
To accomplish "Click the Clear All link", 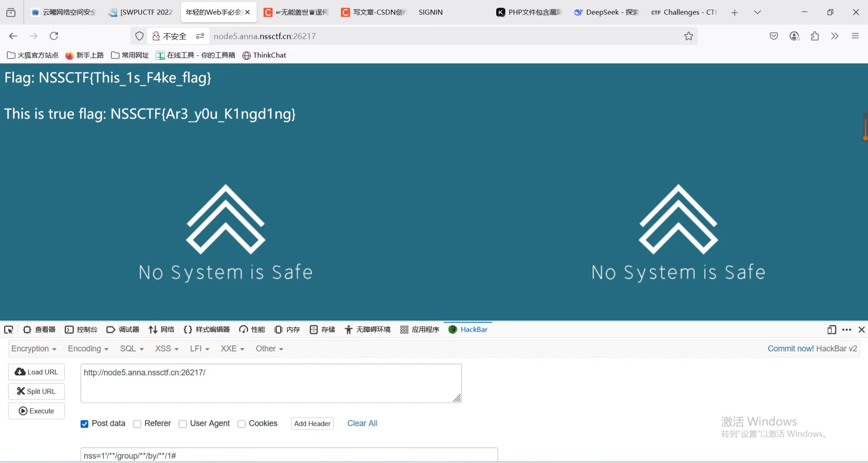I will pos(362,423).
